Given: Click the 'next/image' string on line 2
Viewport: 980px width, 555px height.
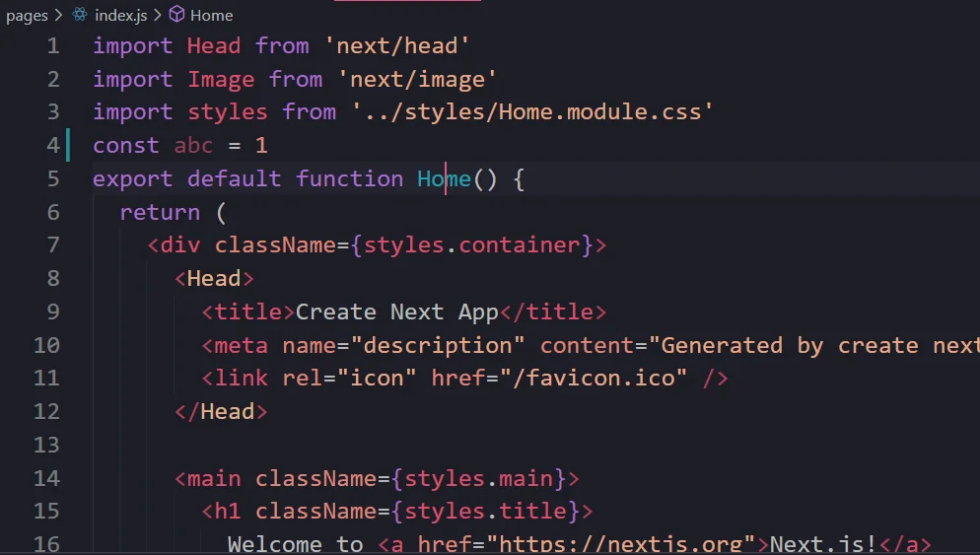Looking at the screenshot, I should pyautogui.click(x=417, y=80).
